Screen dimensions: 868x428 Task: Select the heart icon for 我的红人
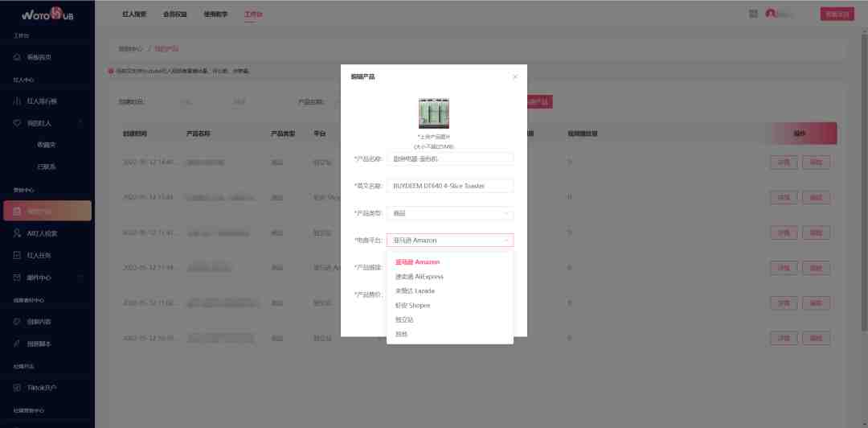17,123
